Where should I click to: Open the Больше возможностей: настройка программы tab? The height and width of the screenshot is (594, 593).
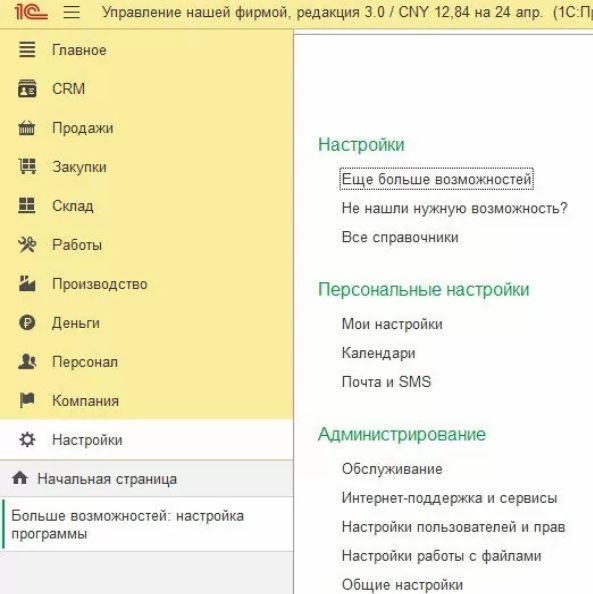147,524
